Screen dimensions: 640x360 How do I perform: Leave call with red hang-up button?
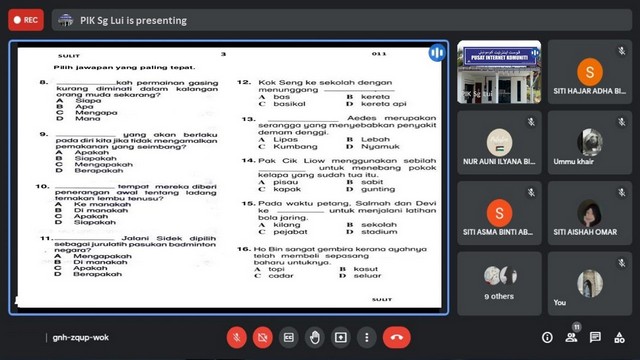[397, 338]
